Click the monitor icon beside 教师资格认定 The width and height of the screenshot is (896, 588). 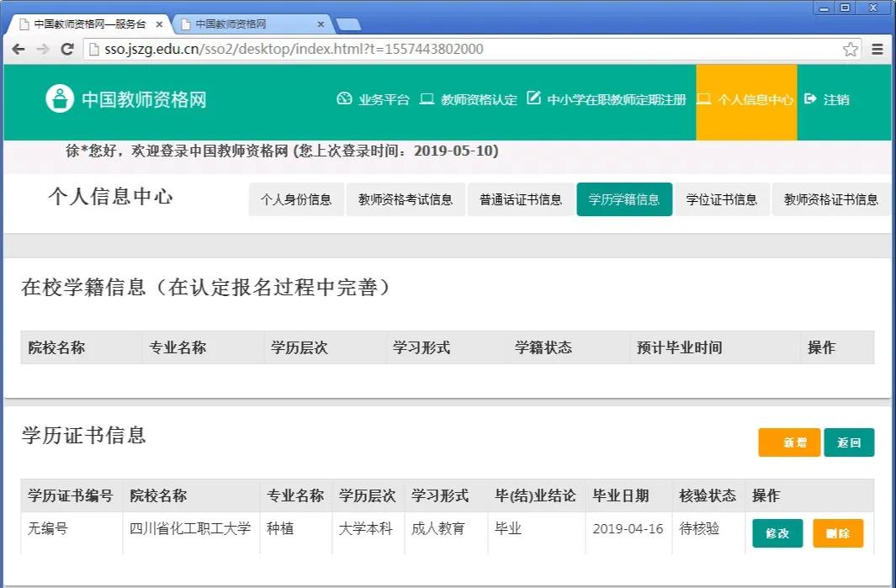[429, 98]
